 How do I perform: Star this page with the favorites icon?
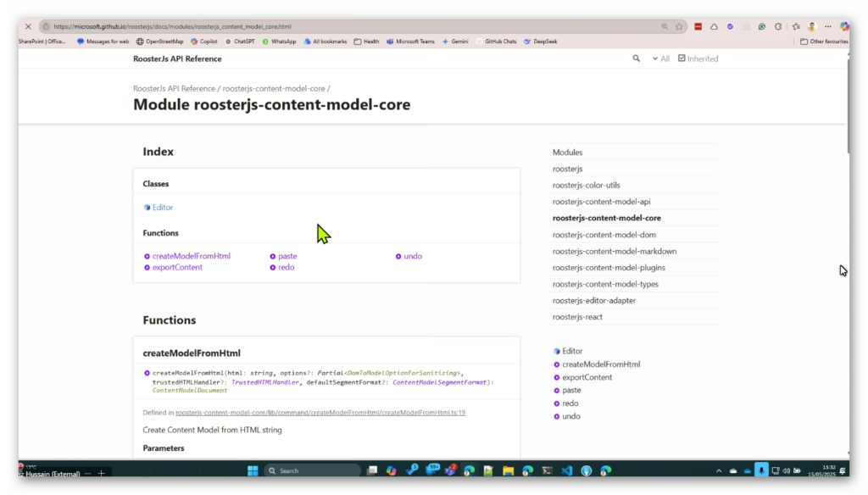point(679,26)
